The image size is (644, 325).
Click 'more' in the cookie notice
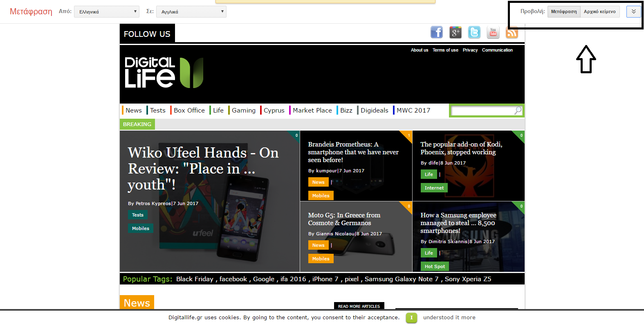[x=469, y=318]
